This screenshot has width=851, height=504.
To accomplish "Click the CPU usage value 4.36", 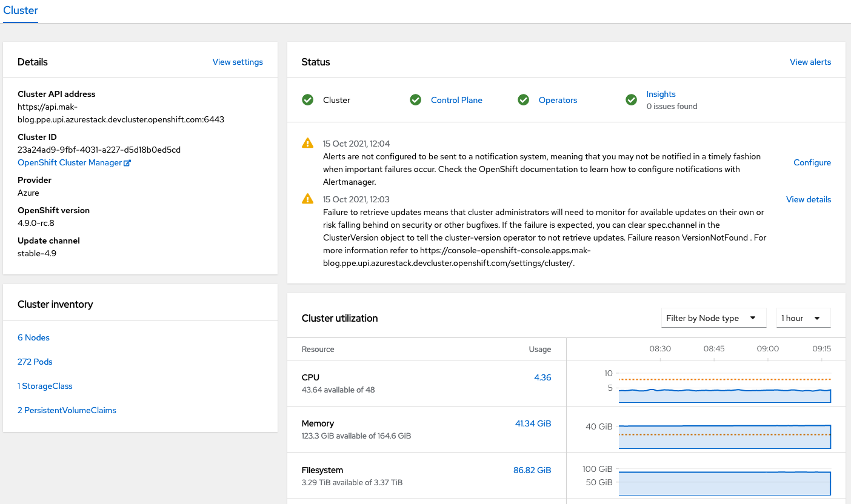I will click(x=542, y=377).
